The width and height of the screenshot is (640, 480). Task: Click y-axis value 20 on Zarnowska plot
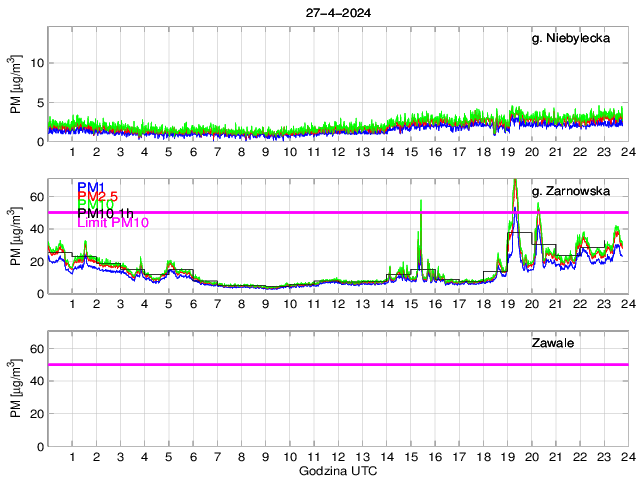point(36,261)
